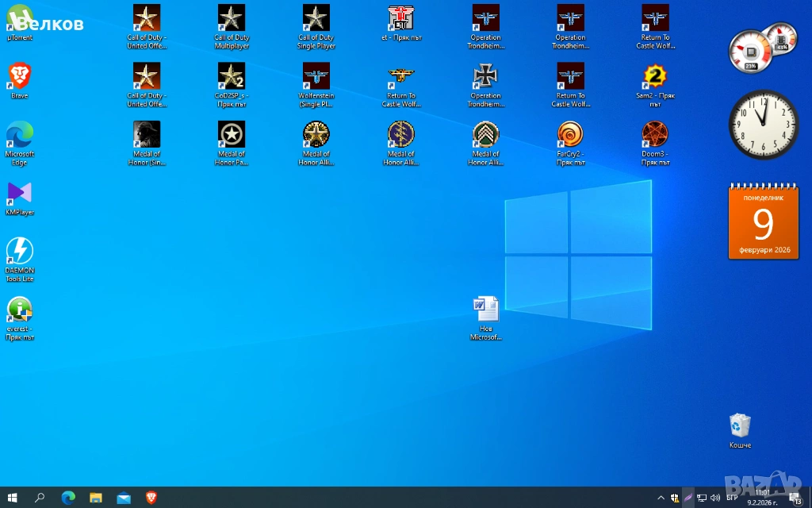Open File Explorer from the taskbar

point(95,498)
